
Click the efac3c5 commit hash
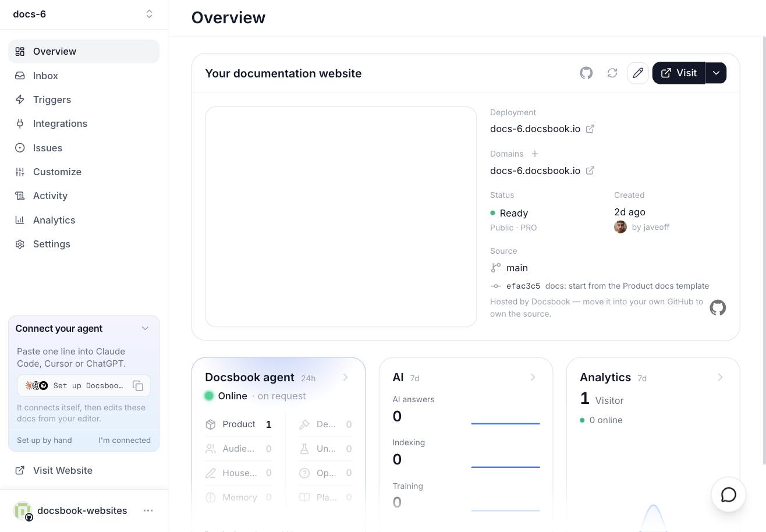tap(523, 286)
